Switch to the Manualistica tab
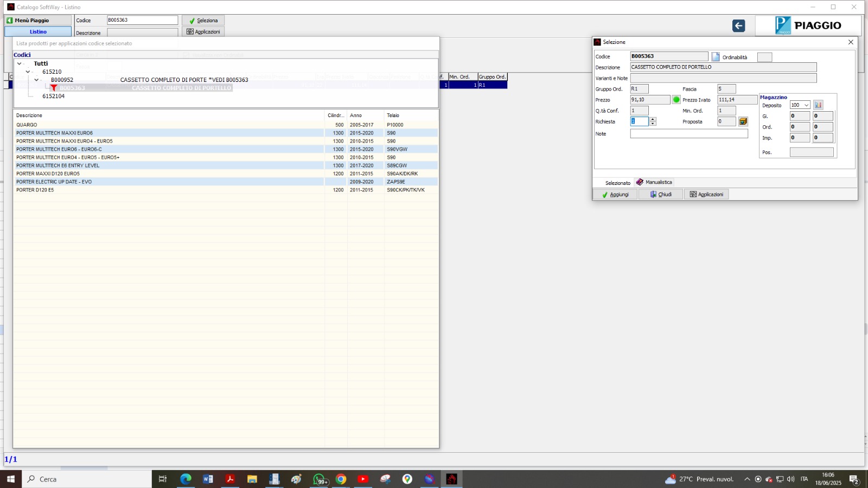 point(654,182)
